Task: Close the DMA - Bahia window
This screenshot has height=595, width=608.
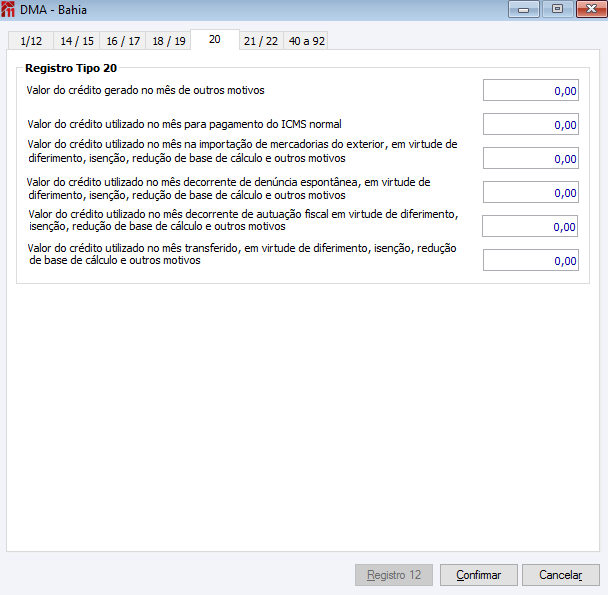Action: pyautogui.click(x=591, y=9)
